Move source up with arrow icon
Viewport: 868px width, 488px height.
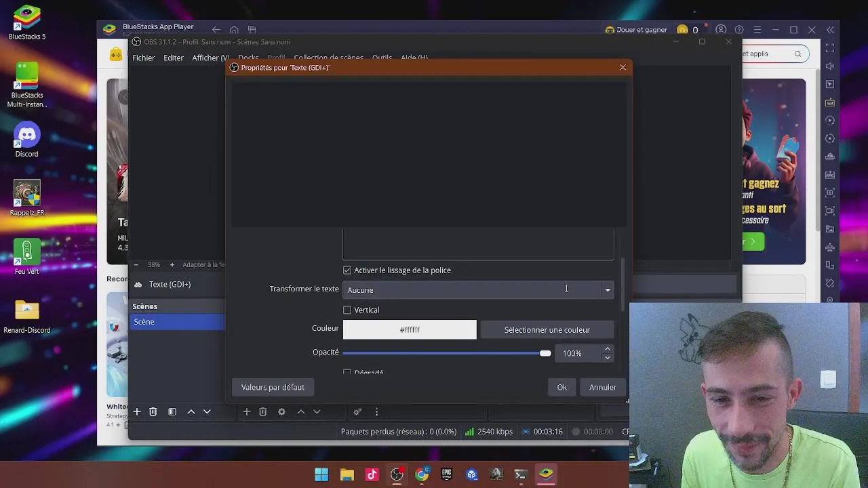click(301, 411)
